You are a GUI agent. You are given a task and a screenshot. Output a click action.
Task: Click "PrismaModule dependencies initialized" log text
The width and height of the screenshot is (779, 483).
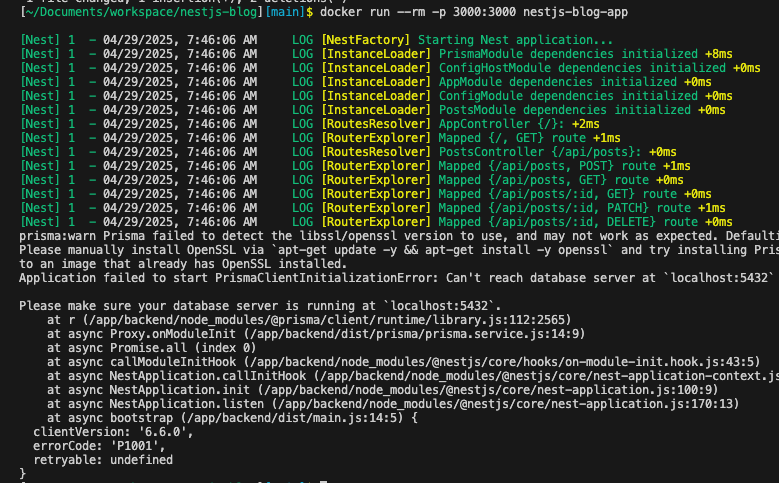point(568,54)
